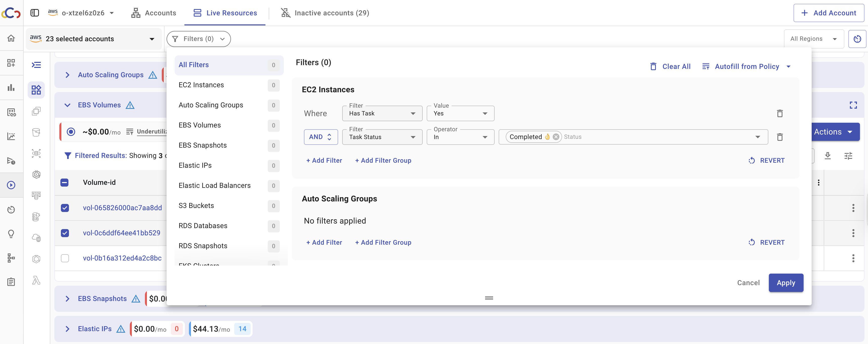This screenshot has height=344, width=868.
Task: Click Clear All filters link
Action: click(670, 66)
